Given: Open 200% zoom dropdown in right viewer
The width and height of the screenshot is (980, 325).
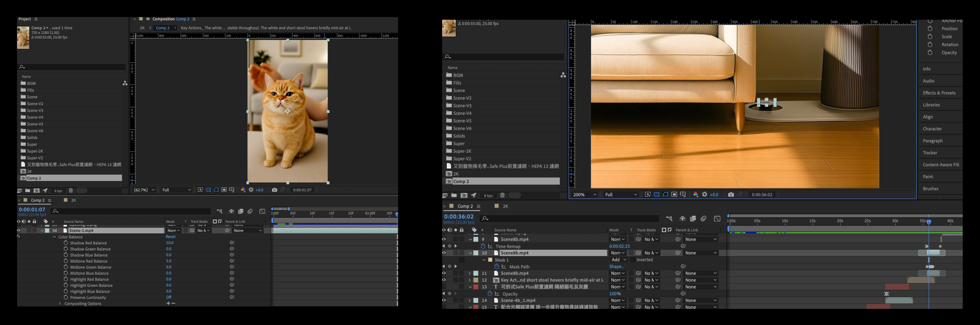Looking at the screenshot, I should [x=584, y=195].
